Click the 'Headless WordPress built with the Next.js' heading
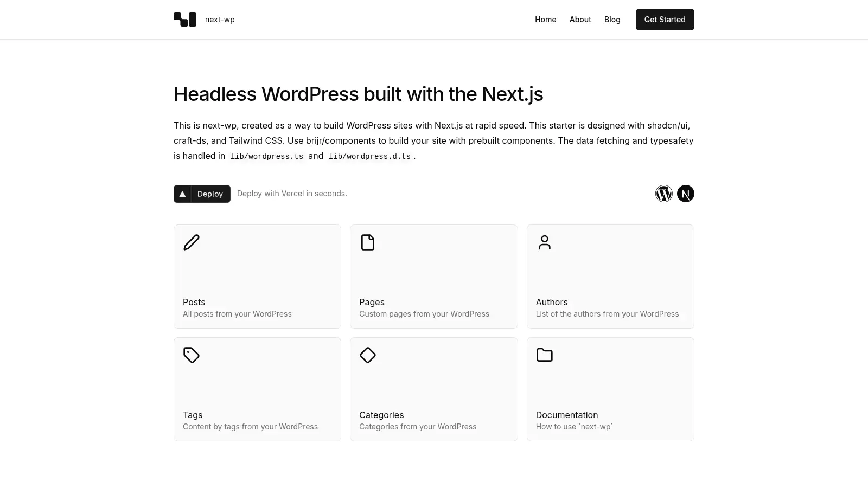868x488 pixels. [358, 94]
